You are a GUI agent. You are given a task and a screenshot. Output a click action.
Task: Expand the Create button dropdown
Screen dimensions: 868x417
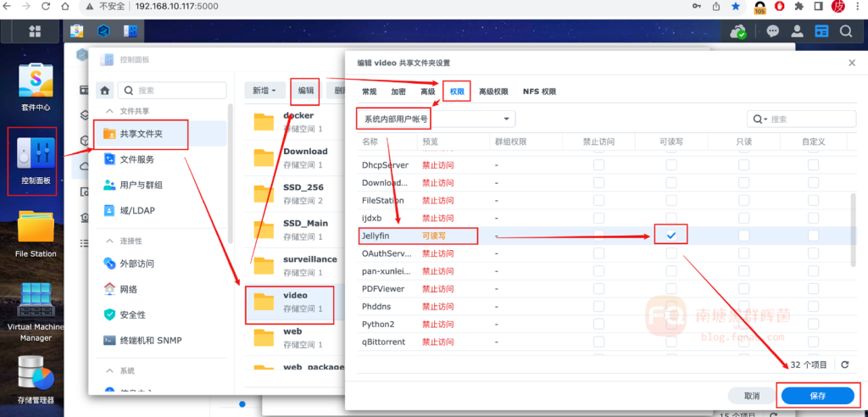click(264, 90)
